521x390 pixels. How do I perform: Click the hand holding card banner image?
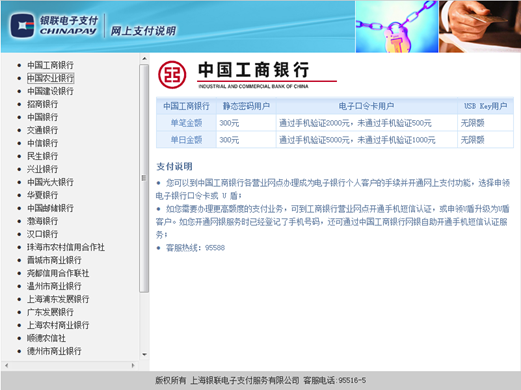pos(480,27)
